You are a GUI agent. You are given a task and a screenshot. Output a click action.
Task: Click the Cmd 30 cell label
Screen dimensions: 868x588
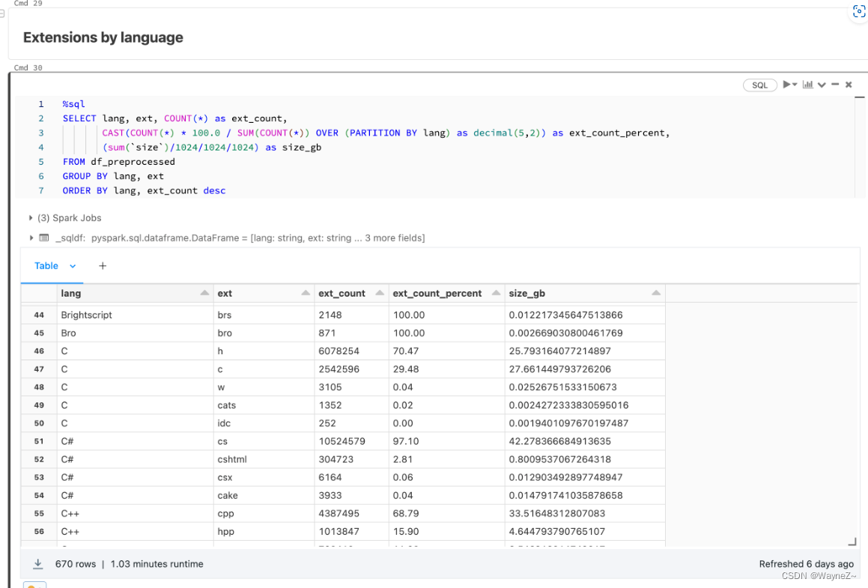[28, 67]
